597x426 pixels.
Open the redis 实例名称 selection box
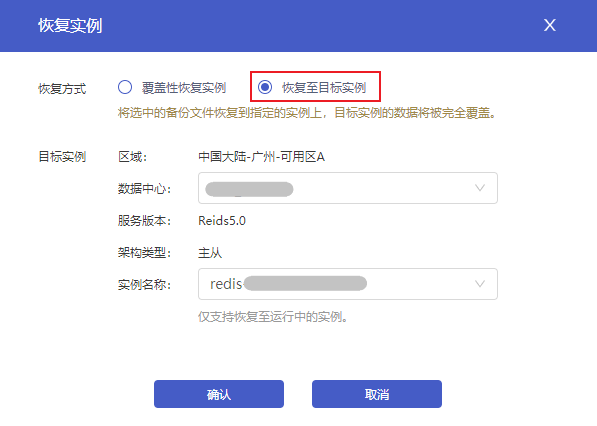[x=348, y=284]
